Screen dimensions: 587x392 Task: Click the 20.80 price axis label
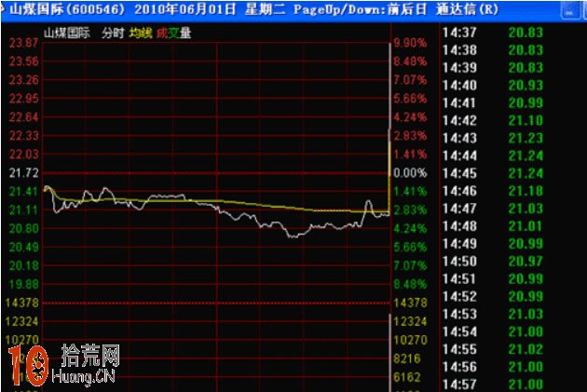point(23,228)
